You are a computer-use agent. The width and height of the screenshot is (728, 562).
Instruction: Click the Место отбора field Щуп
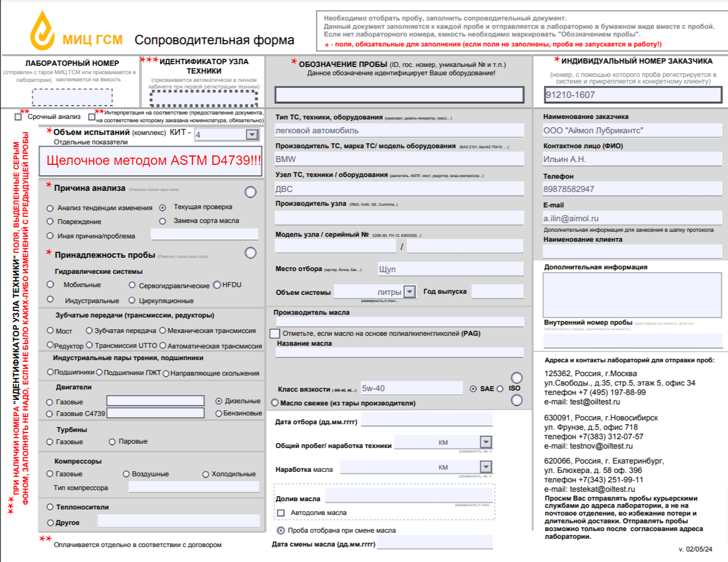click(451, 269)
